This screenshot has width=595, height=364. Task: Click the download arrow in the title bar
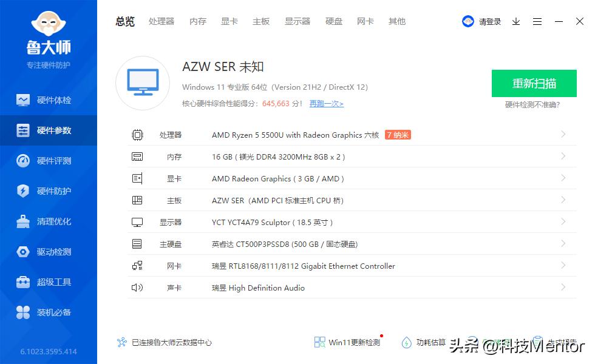point(516,21)
